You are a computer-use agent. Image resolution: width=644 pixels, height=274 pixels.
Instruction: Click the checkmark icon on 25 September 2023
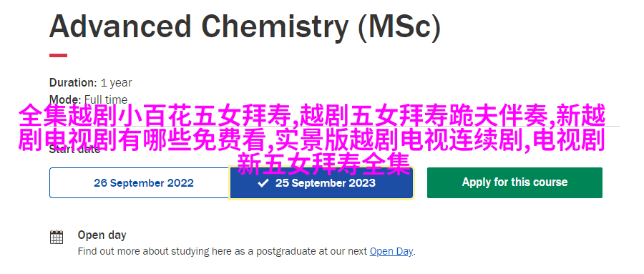263,183
